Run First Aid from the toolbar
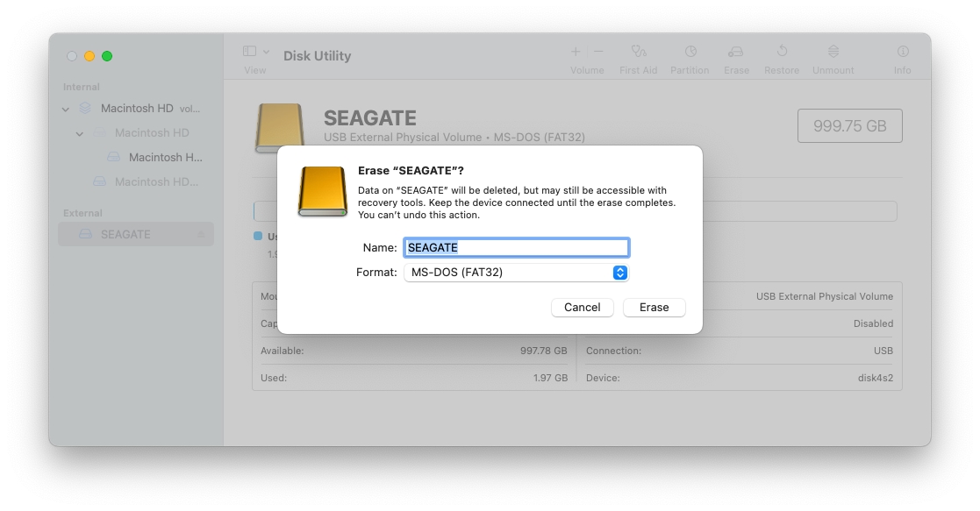Viewport: 980px width, 511px height. (638, 51)
